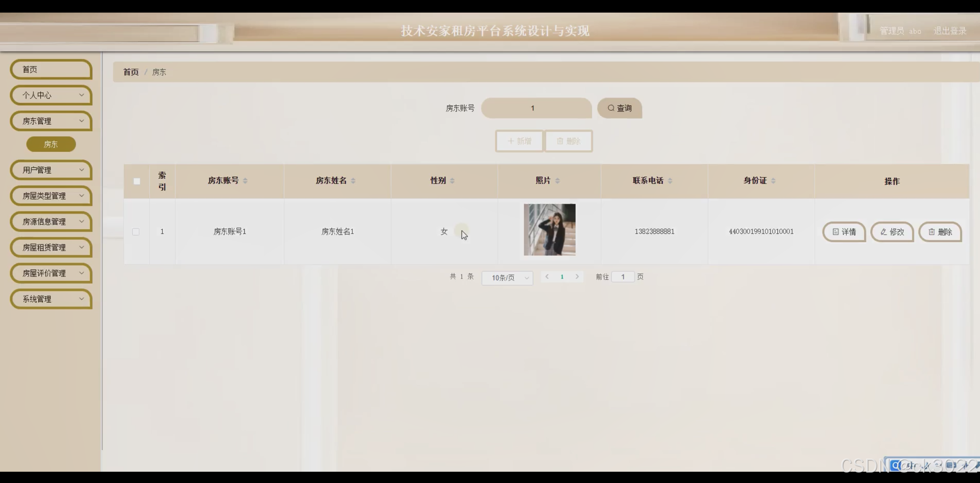Sort by 性别 column arrows
Screen dimensions: 980x483
tap(452, 181)
